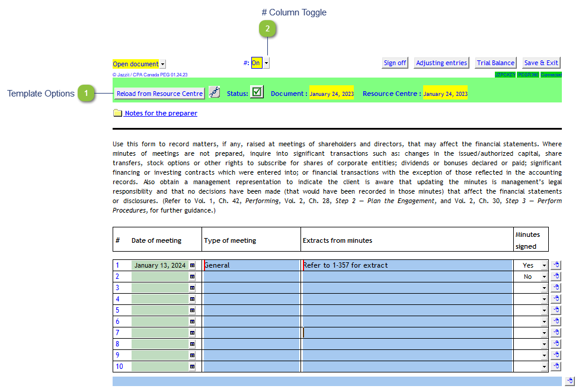Click the mouse options icon for row 2
This screenshot has height=392, width=582.
(x=556, y=277)
